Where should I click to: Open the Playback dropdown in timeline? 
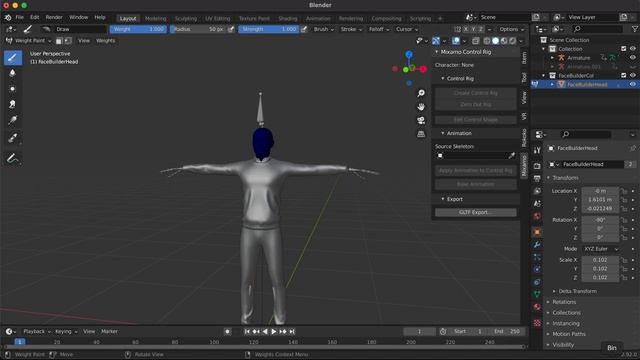tap(36, 331)
